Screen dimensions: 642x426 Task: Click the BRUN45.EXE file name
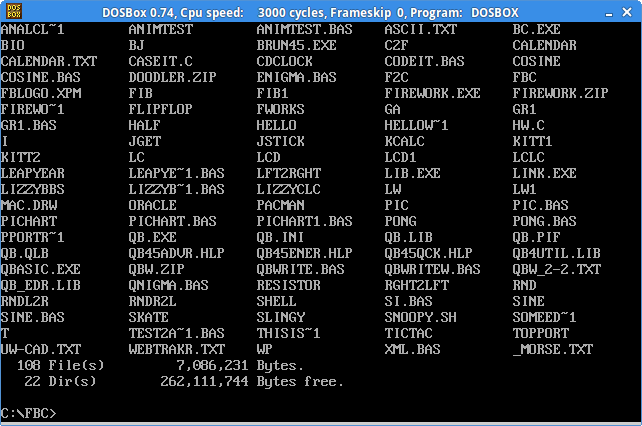click(296, 45)
